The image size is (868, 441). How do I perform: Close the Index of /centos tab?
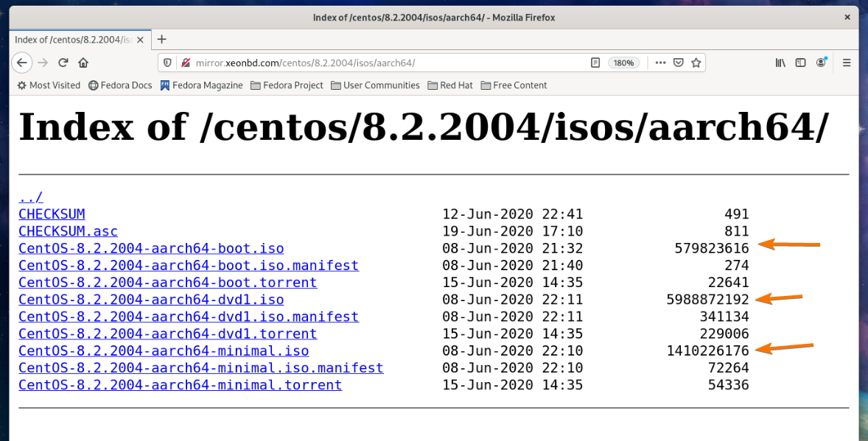(x=140, y=40)
